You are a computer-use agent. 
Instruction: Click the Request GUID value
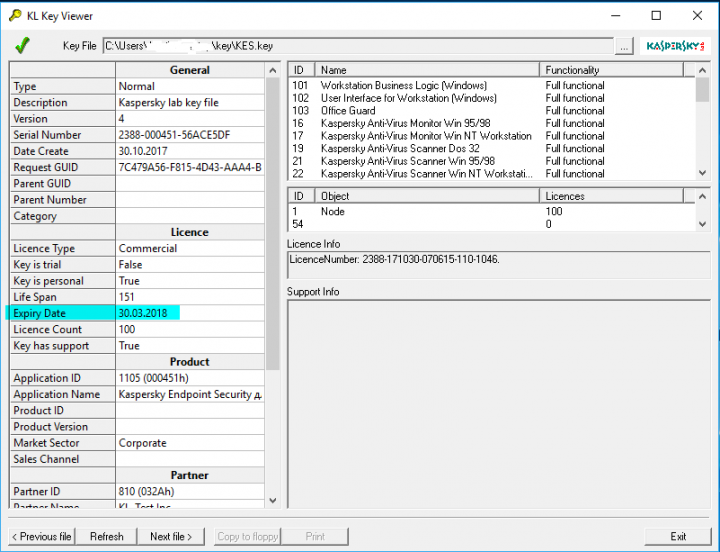[190, 167]
